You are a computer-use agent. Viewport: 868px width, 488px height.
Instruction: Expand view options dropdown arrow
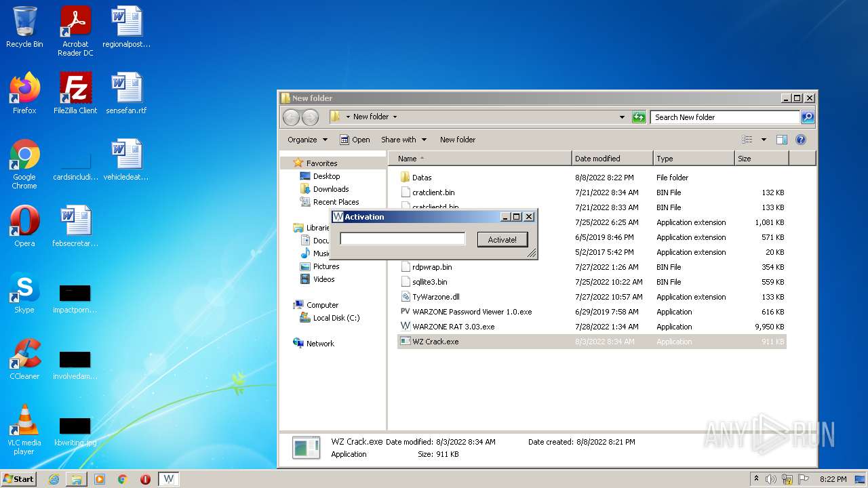pos(764,140)
